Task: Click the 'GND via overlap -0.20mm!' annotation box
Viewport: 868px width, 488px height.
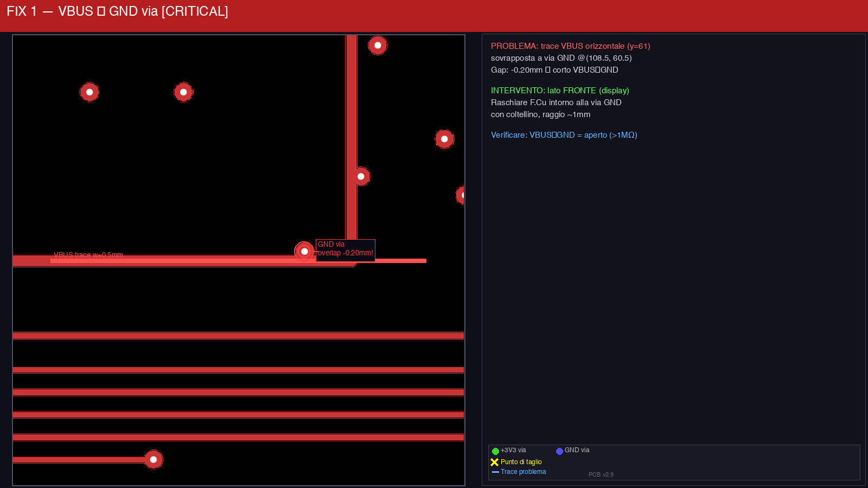Action: tap(345, 249)
